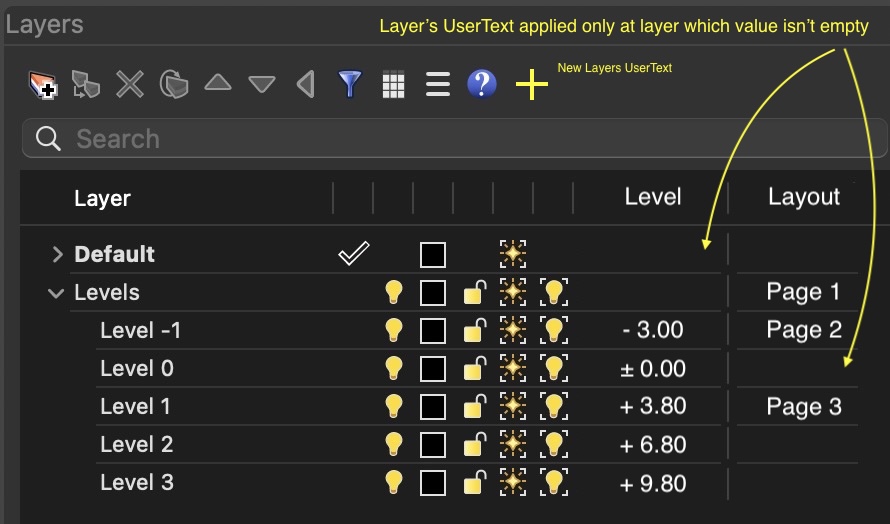Open layers help question mark icon
This screenshot has height=524, width=890.
pos(481,84)
